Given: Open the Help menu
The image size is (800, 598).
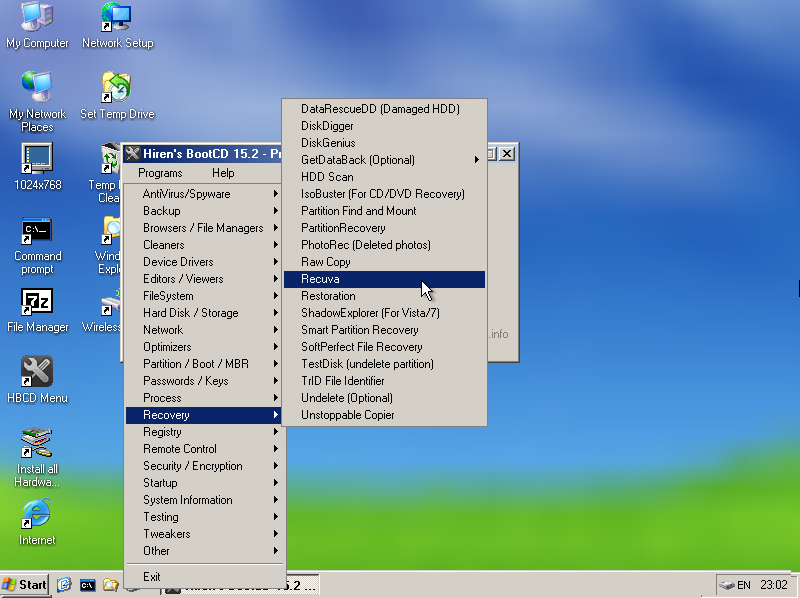Looking at the screenshot, I should coord(223,172).
